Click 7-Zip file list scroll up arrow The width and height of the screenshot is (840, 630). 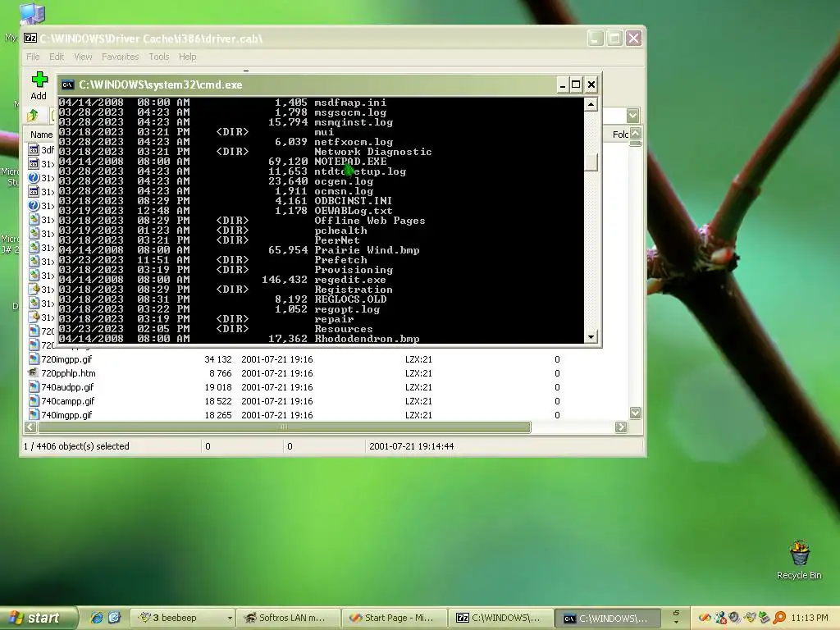pyautogui.click(x=635, y=134)
